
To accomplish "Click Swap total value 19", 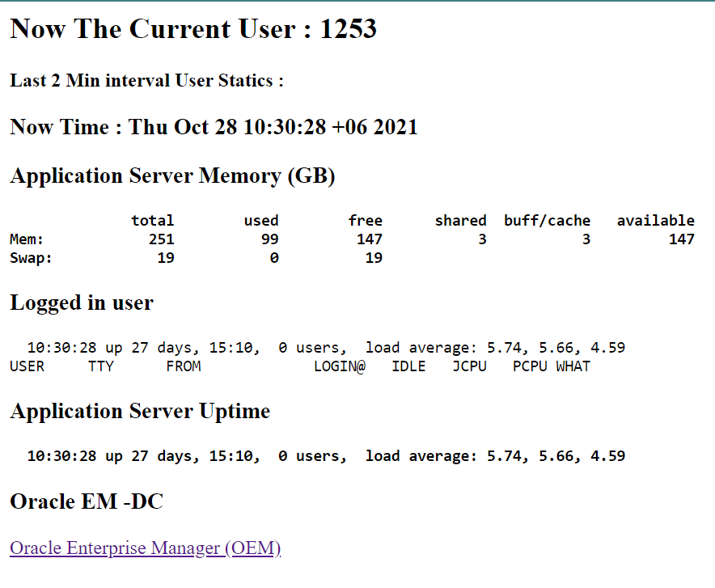I will [x=166, y=257].
